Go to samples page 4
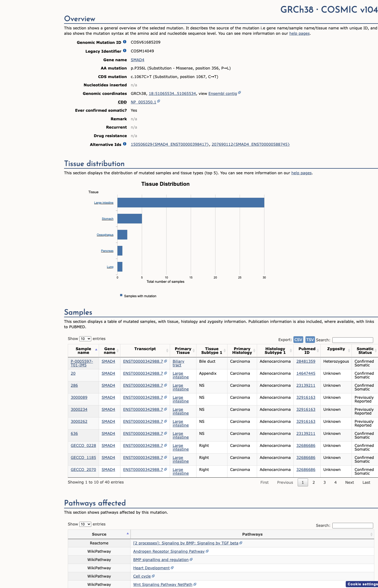Viewport: 378px width, 588px height. tap(336, 482)
